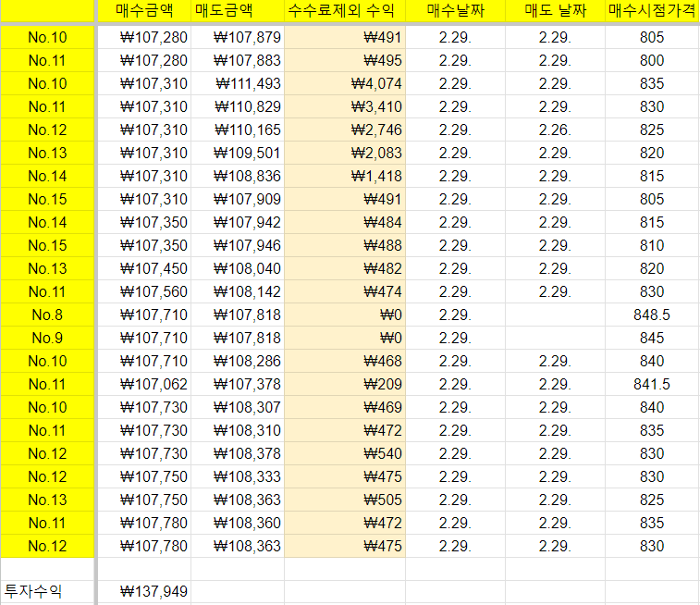Click the ₩110,165 cell
The image size is (700, 605).
tap(238, 130)
